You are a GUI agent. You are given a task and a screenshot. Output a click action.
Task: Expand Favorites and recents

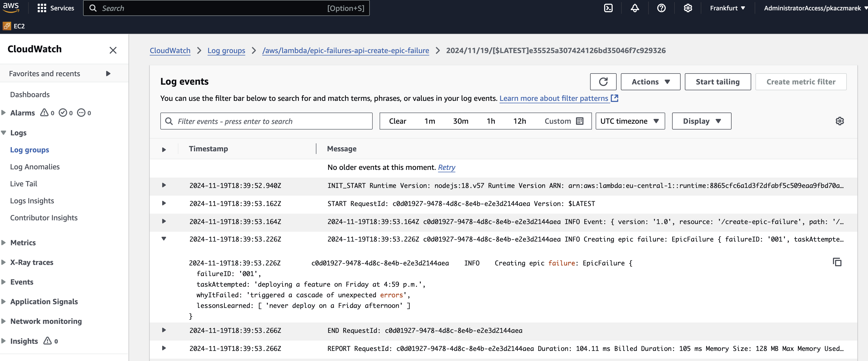(x=108, y=74)
